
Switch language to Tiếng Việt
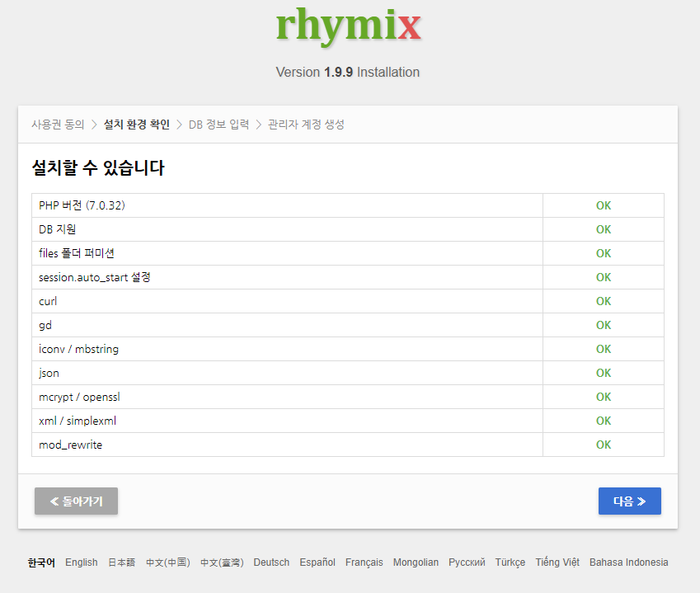click(557, 562)
